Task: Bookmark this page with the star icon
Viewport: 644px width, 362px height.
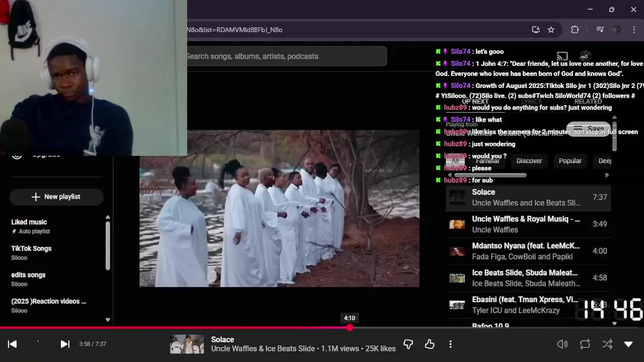Action: tap(551, 30)
